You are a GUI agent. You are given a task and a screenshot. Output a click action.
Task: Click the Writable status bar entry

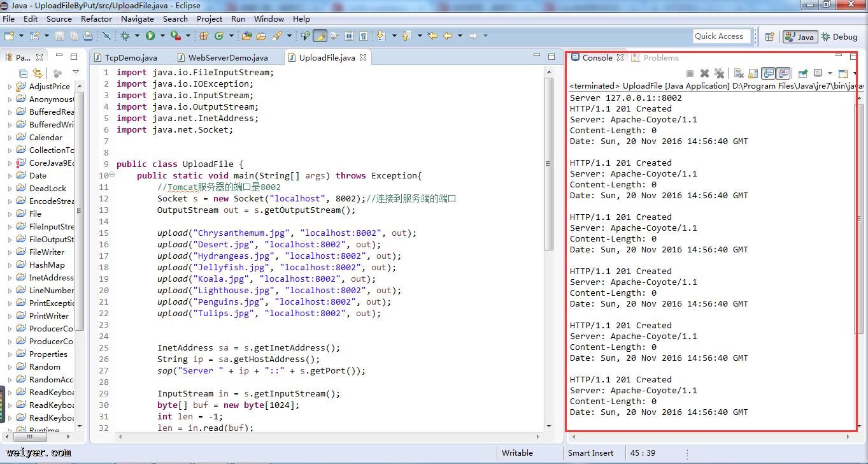point(517,453)
